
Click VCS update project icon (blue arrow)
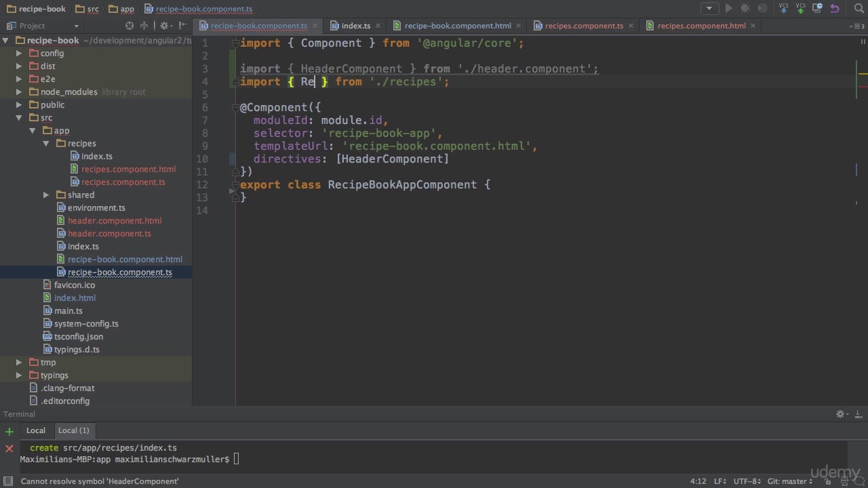click(784, 9)
